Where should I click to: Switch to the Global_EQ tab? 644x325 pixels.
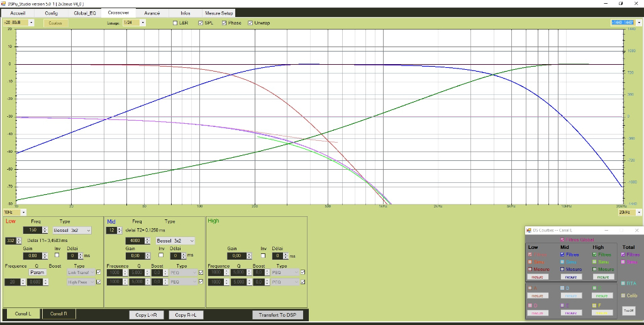85,13
